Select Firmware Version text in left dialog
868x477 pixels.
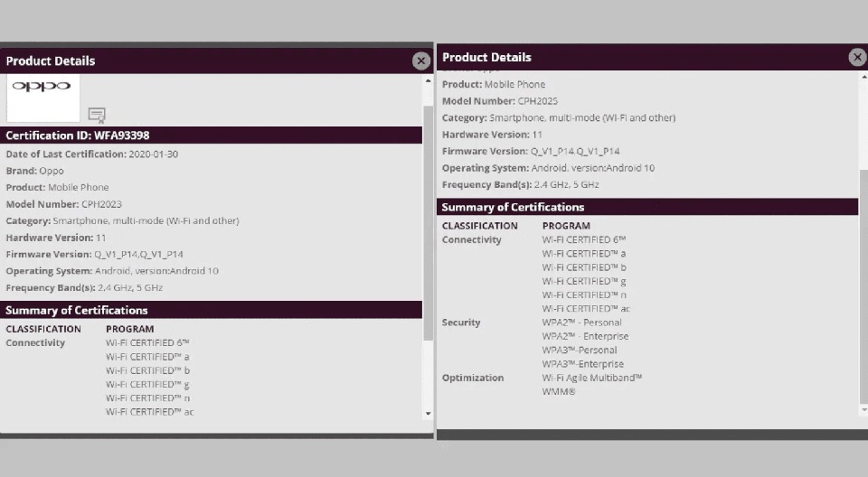tap(95, 255)
